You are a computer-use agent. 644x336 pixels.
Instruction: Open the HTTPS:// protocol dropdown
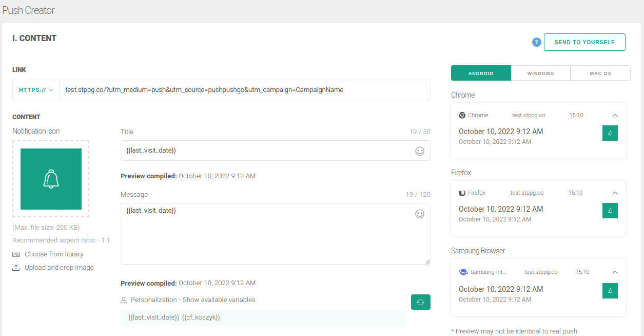point(36,90)
